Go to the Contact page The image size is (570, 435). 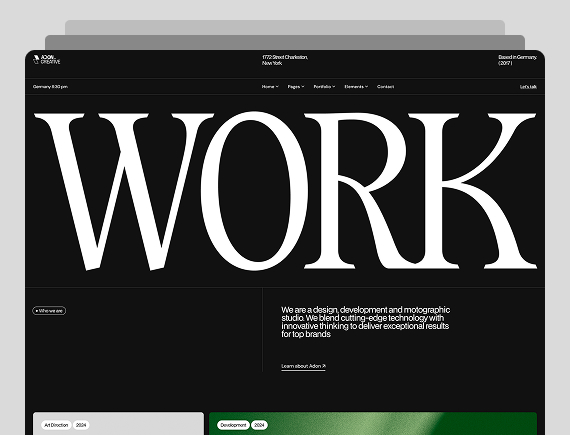point(385,86)
